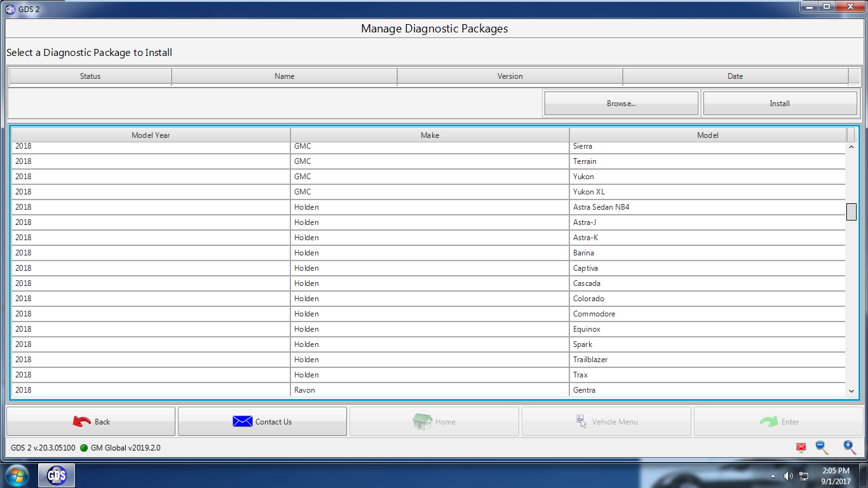Select the Holden Trax row
Image resolution: width=868 pixels, height=488 pixels.
[x=428, y=375]
